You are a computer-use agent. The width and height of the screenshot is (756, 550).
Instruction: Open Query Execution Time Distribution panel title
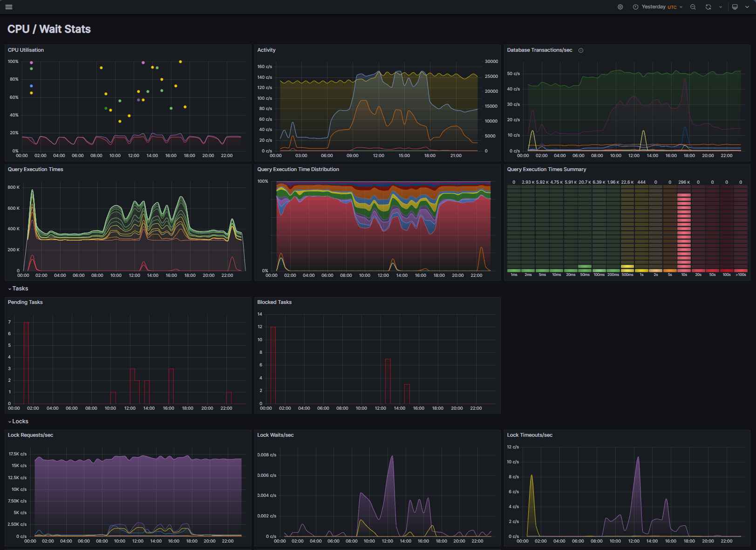(298, 169)
